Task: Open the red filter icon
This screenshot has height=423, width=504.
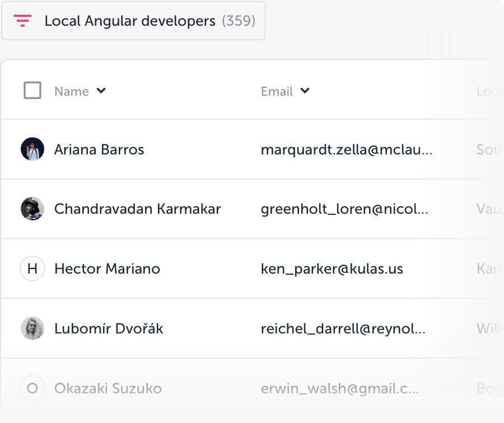Action: pos(21,21)
